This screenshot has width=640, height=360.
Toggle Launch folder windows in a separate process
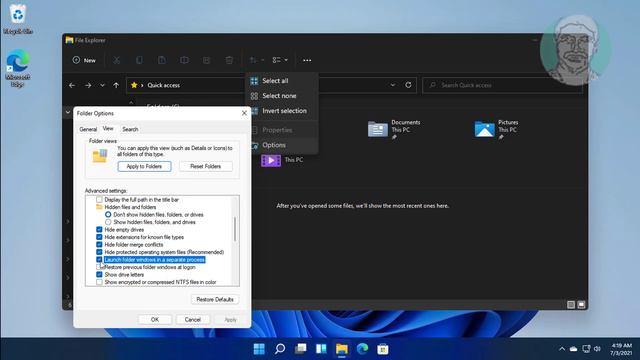(99, 260)
